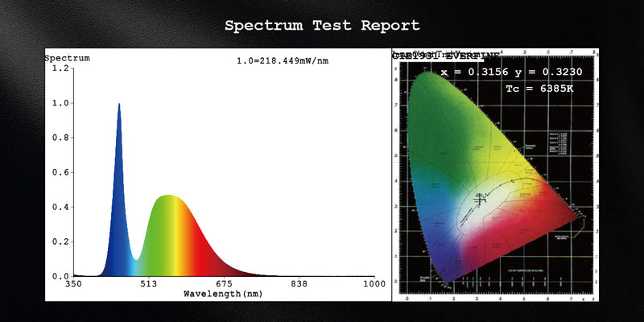Viewport: 644px width, 322px height.
Task: Select the blue spectral peak tip
Action: 119,105
